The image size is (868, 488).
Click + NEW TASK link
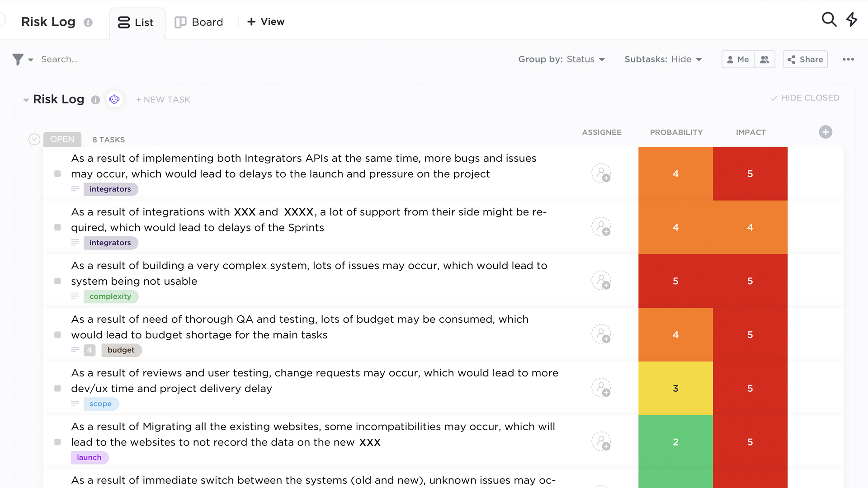pyautogui.click(x=163, y=99)
